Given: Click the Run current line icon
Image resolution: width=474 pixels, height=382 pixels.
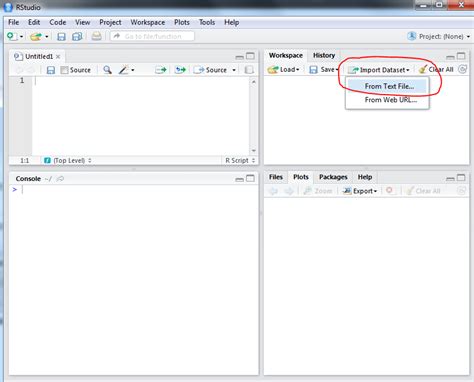Looking at the screenshot, I should [161, 70].
